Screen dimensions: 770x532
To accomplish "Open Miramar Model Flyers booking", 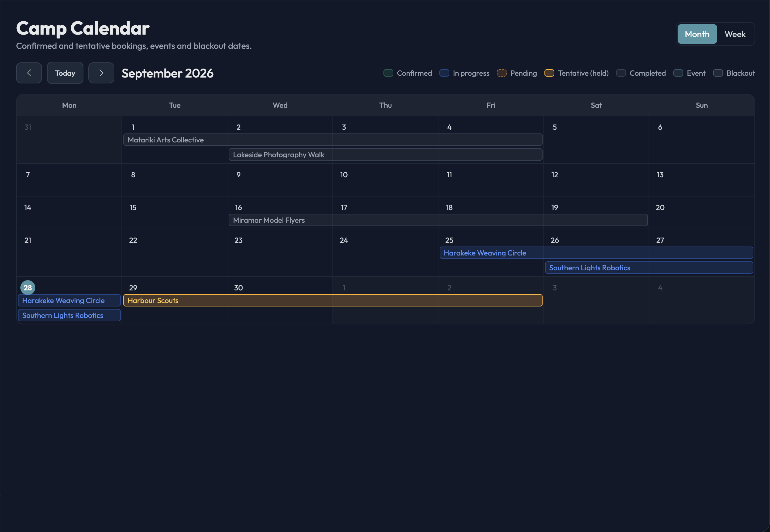I will pos(438,220).
